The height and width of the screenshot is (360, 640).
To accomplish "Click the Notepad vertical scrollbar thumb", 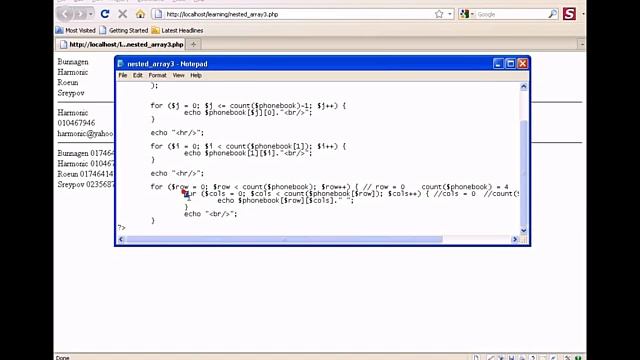I will pos(524,173).
